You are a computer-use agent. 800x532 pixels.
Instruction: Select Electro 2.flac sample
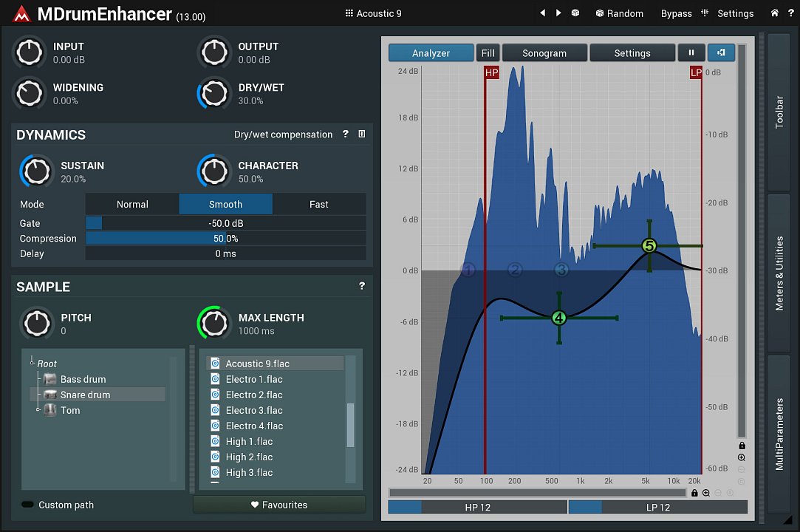[253, 395]
